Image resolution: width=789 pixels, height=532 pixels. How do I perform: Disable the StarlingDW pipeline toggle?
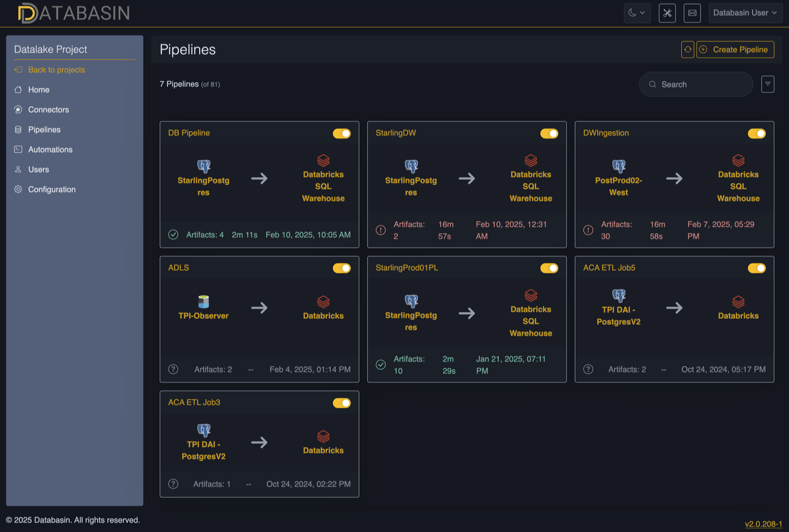(550, 134)
